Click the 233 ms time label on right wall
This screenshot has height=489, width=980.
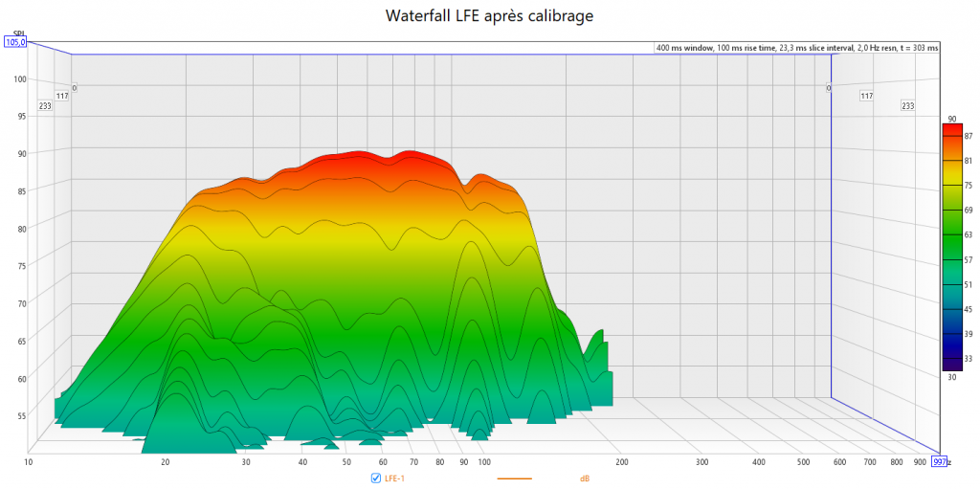[907, 106]
